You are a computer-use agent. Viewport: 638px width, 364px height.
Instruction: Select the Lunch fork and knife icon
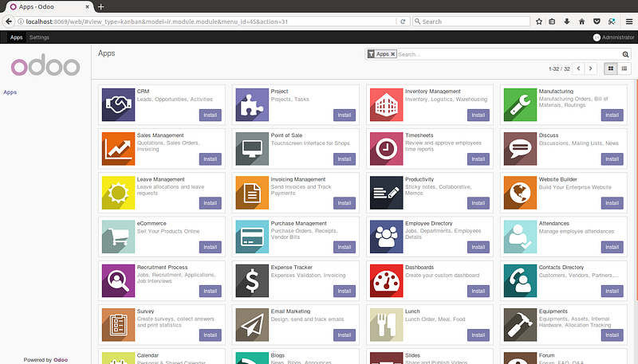[x=386, y=325]
